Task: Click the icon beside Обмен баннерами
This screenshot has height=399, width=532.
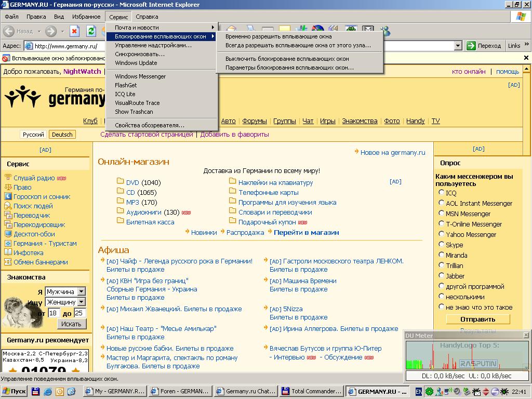Action: pos(8,262)
